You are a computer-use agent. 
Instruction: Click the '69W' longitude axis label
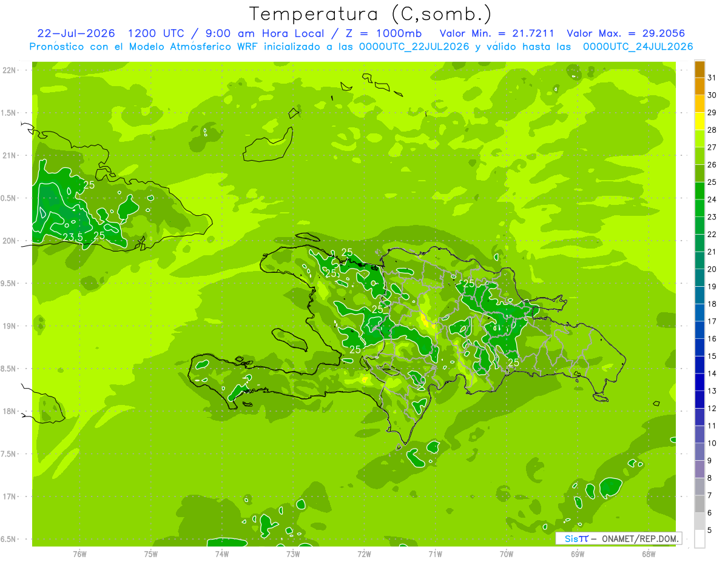(x=578, y=554)
